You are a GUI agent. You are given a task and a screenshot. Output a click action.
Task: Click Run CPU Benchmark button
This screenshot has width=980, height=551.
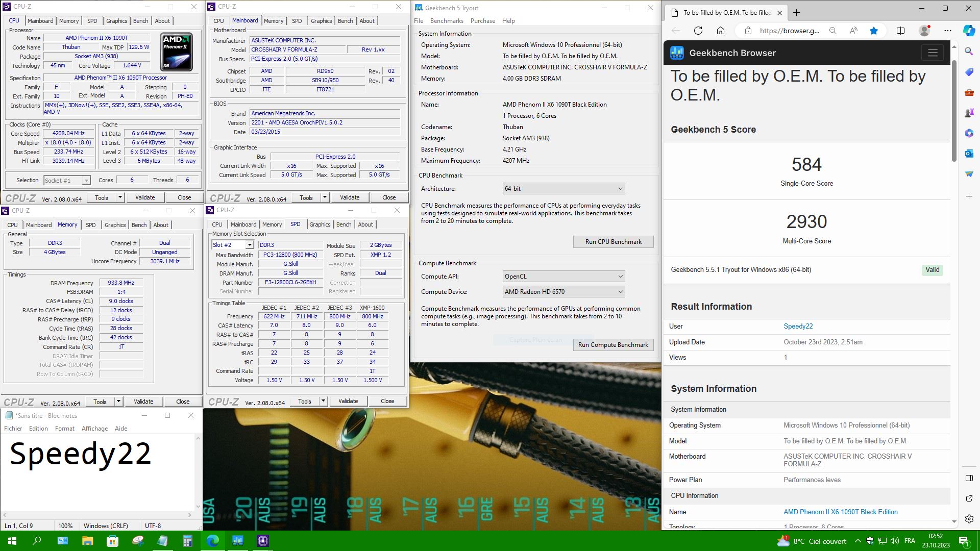(613, 242)
